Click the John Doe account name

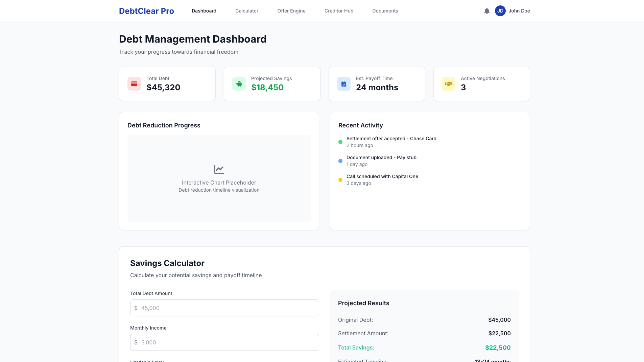click(519, 10)
